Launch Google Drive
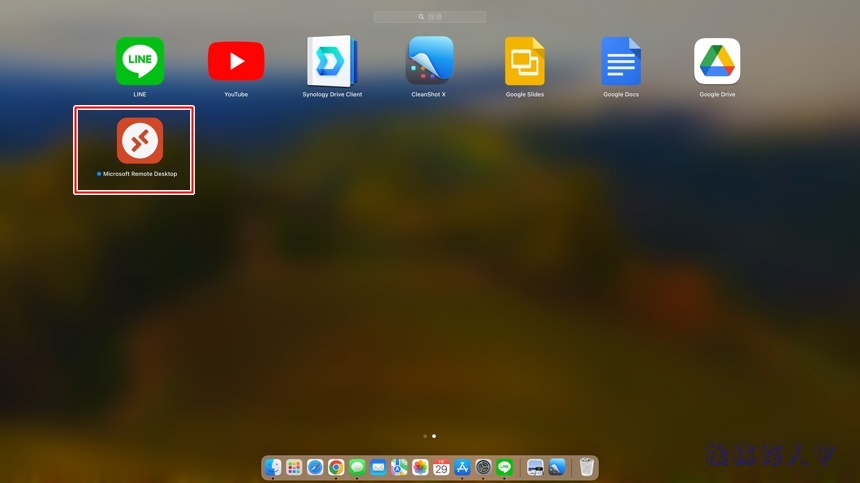This screenshot has height=483, width=860. [x=717, y=61]
